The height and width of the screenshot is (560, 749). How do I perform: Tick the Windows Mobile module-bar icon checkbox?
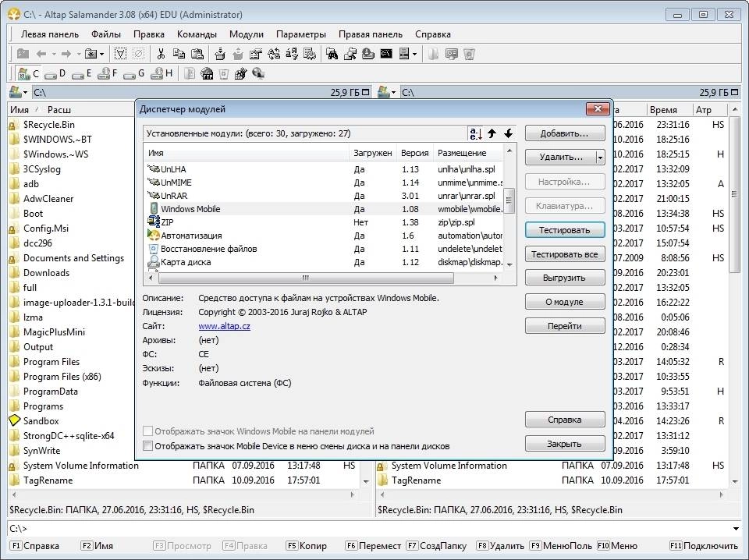coord(148,431)
